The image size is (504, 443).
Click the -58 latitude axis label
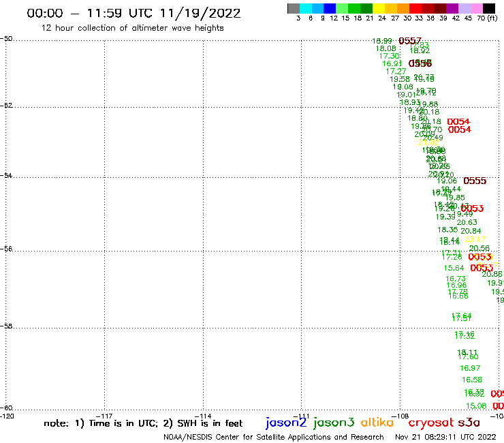(x=6, y=326)
